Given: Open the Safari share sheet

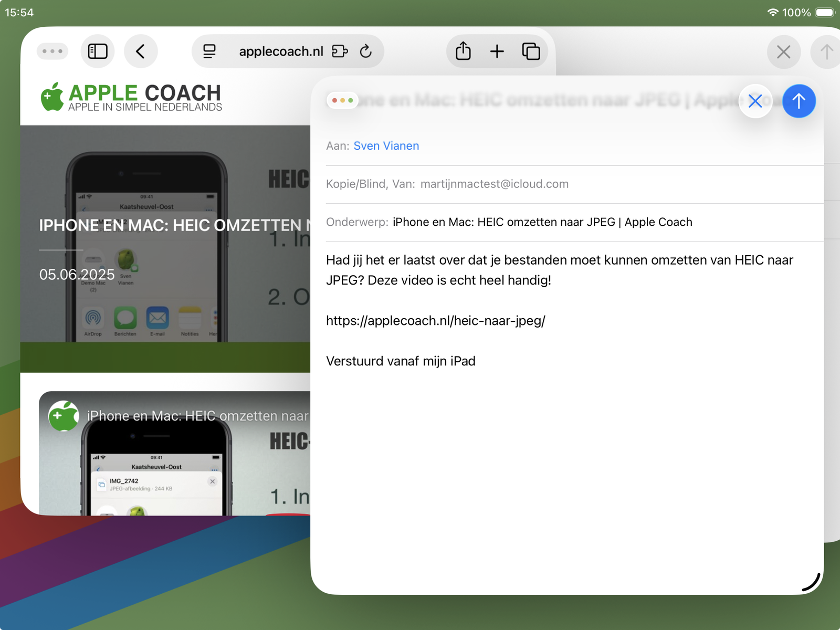Looking at the screenshot, I should (463, 51).
